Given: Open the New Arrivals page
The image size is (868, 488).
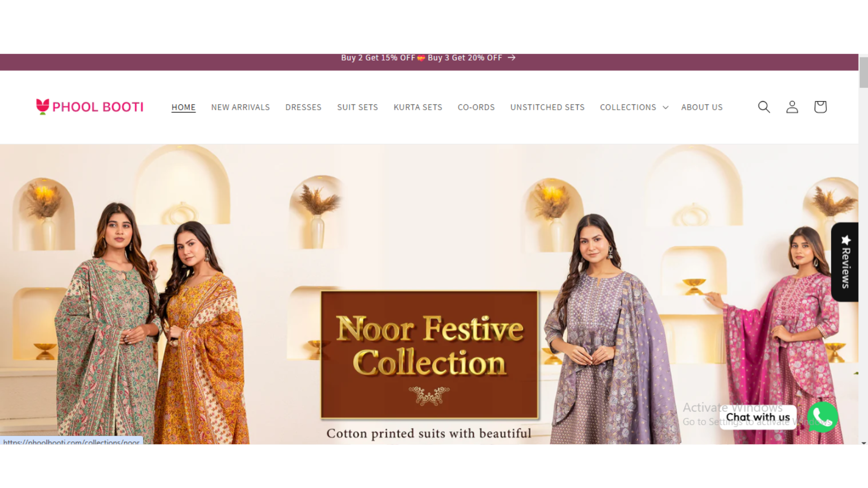Looking at the screenshot, I should click(x=241, y=108).
